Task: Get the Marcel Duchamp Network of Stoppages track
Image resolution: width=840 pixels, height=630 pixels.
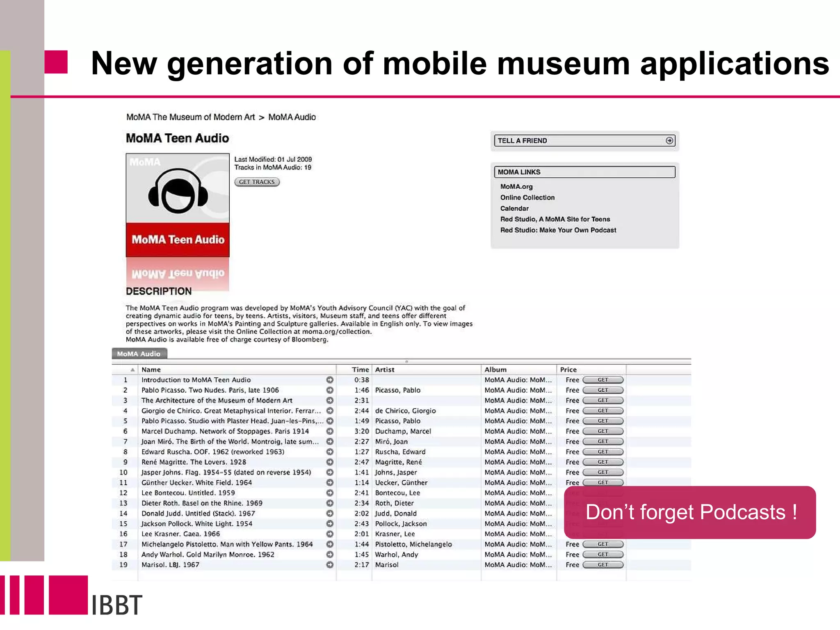Action: 603,431
